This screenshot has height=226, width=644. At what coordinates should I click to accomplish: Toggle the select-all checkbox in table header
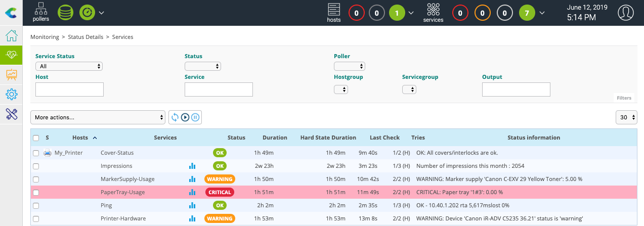(x=36, y=138)
